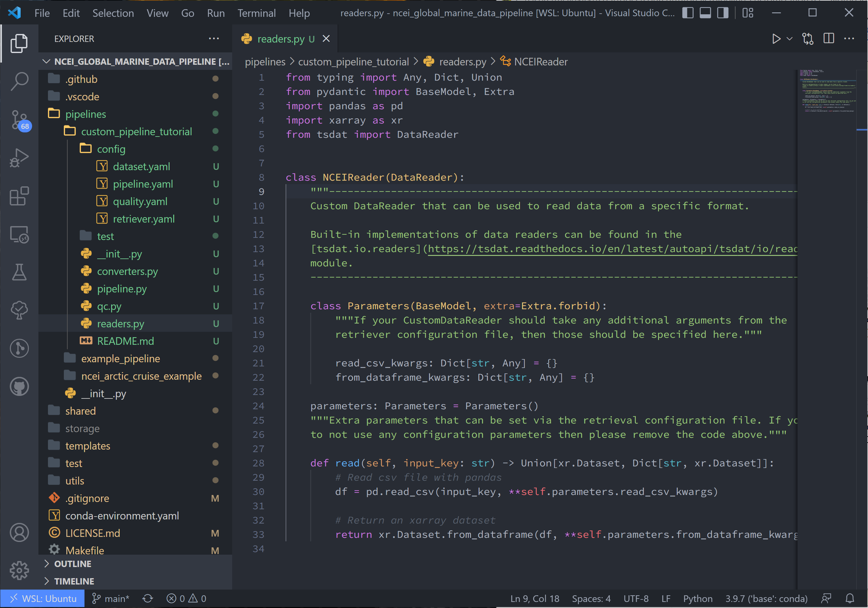Run Python file with play button
868x608 pixels.
776,38
